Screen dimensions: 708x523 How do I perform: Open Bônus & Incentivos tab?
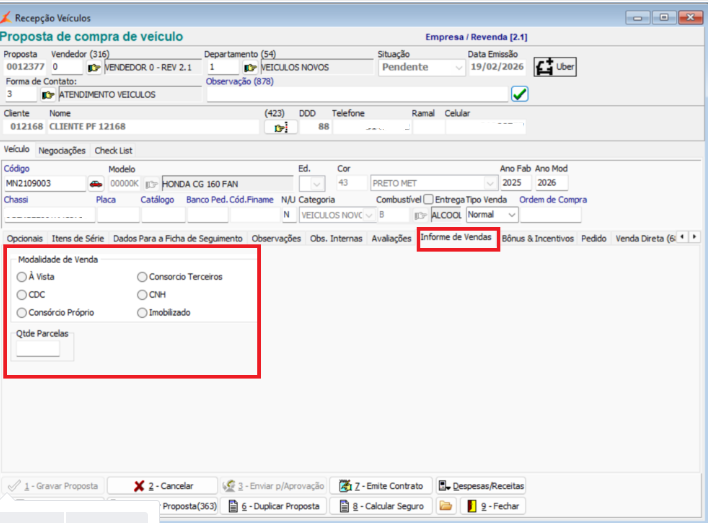pos(538,238)
